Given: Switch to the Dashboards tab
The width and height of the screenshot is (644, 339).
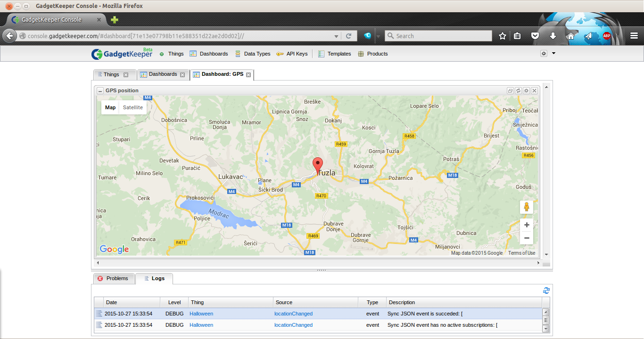Looking at the screenshot, I should point(163,74).
